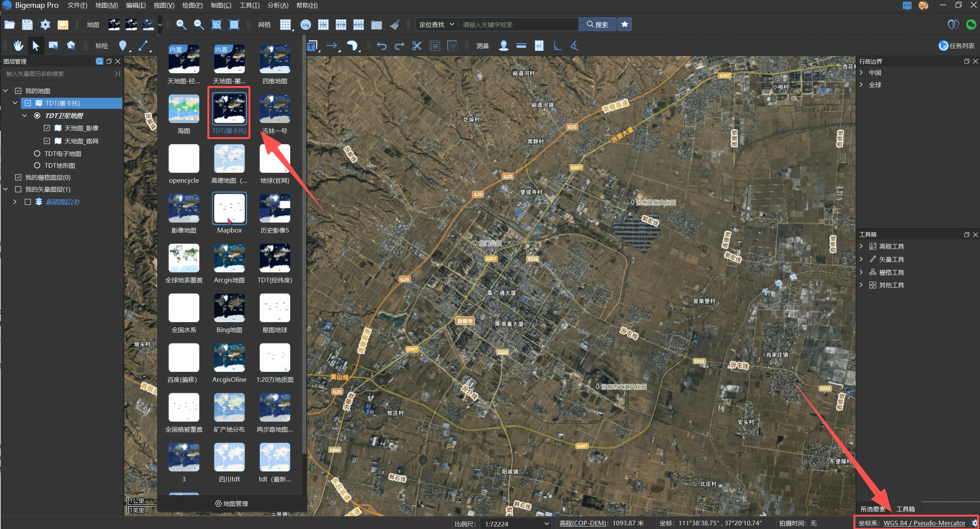
Task: Click the save disk icon
Action: [x=27, y=25]
